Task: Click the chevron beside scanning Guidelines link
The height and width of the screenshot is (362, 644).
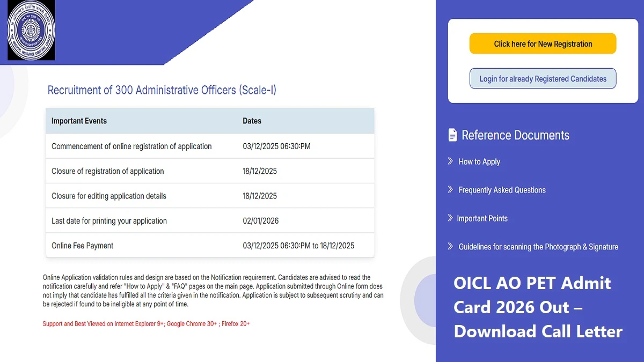Action: 450,246
